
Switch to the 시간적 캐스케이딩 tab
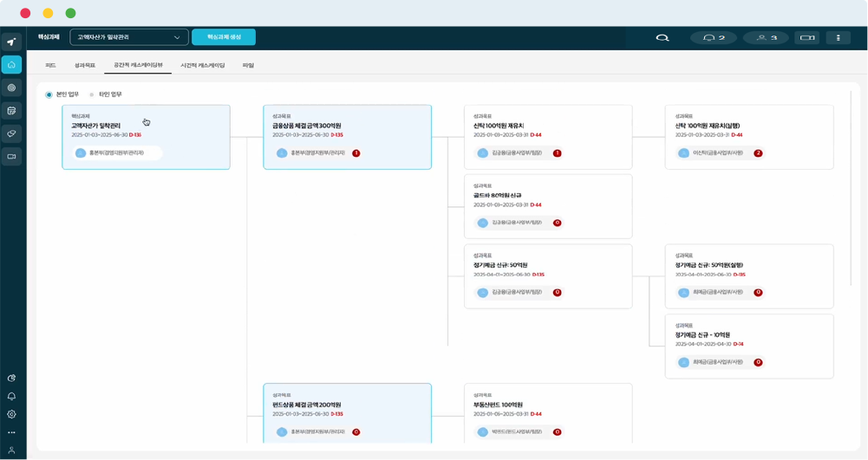pyautogui.click(x=202, y=65)
